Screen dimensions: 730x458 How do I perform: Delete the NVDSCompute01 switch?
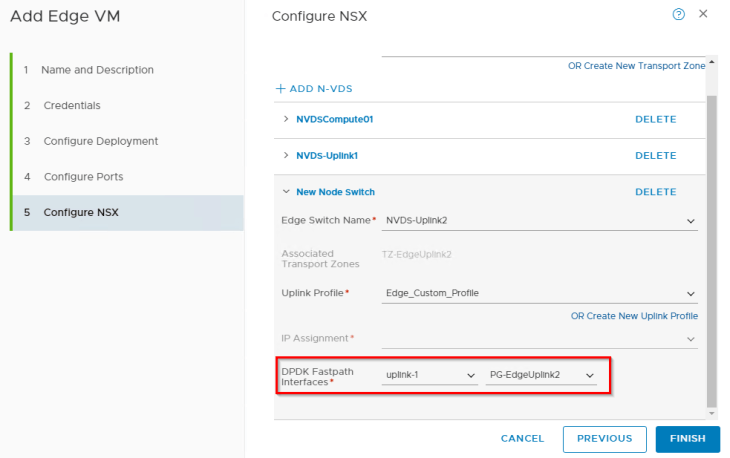[x=655, y=119]
